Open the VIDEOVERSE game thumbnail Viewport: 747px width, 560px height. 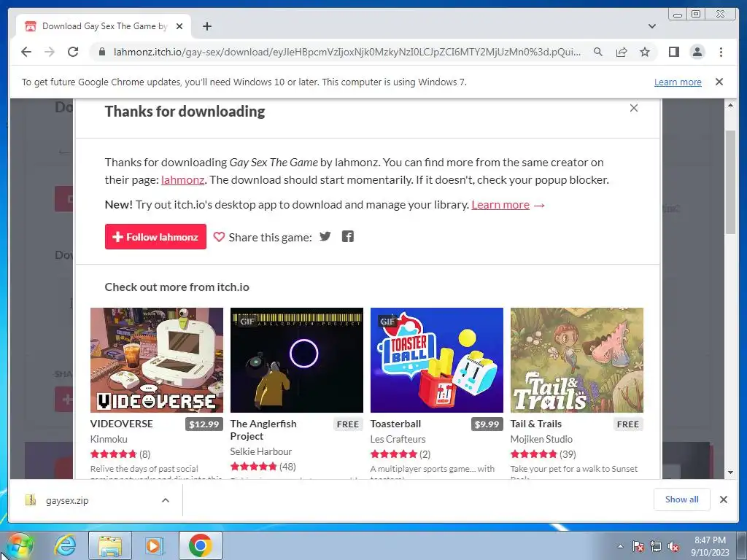point(157,360)
